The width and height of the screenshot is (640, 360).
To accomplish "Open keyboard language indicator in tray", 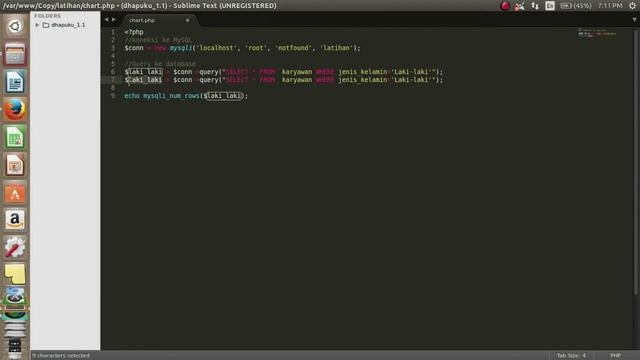I will pyautogui.click(x=550, y=6).
